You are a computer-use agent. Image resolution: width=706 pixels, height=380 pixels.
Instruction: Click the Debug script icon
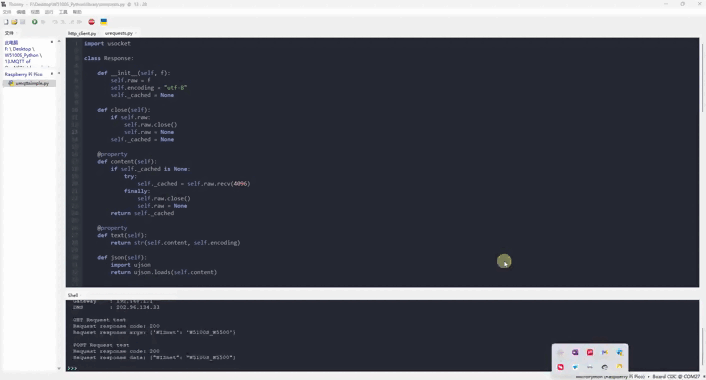[x=43, y=22]
